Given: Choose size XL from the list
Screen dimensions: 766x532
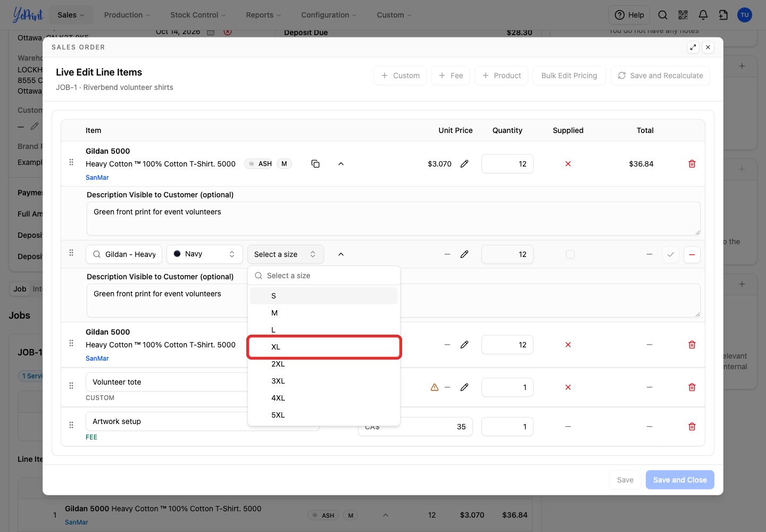Looking at the screenshot, I should pos(324,347).
